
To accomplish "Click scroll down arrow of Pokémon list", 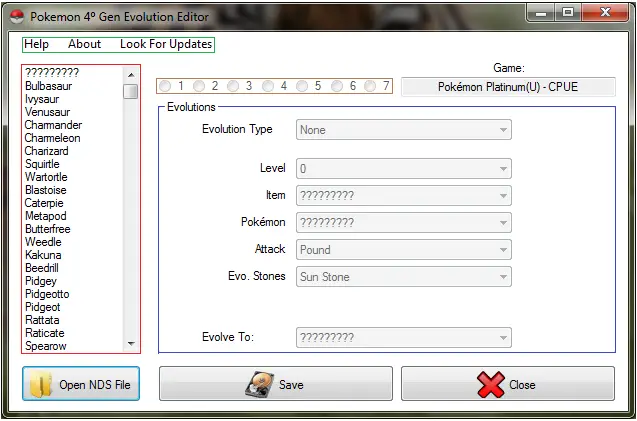I will point(131,344).
